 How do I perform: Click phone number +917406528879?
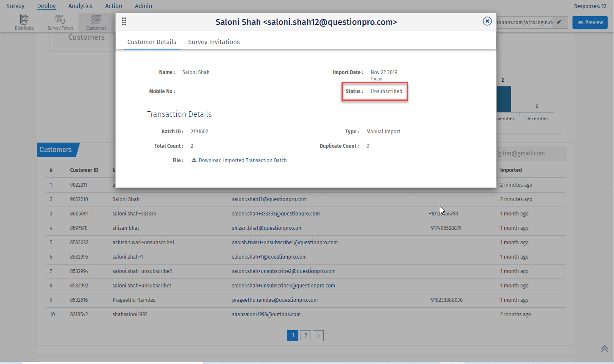[445, 228]
